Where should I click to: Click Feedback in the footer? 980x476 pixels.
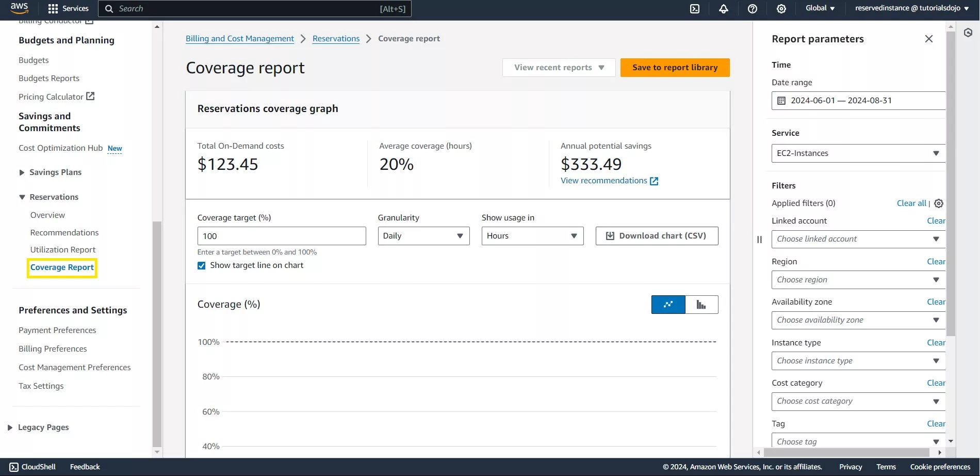click(85, 467)
